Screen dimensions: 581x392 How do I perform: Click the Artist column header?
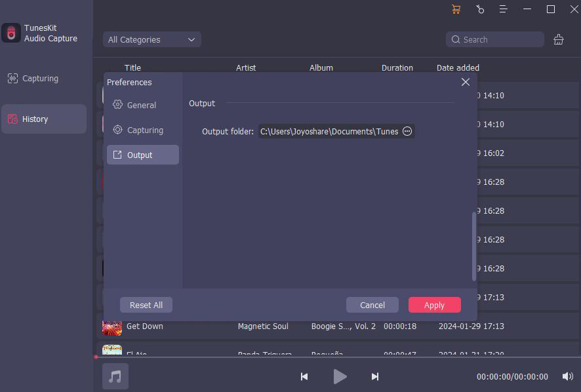[246, 68]
